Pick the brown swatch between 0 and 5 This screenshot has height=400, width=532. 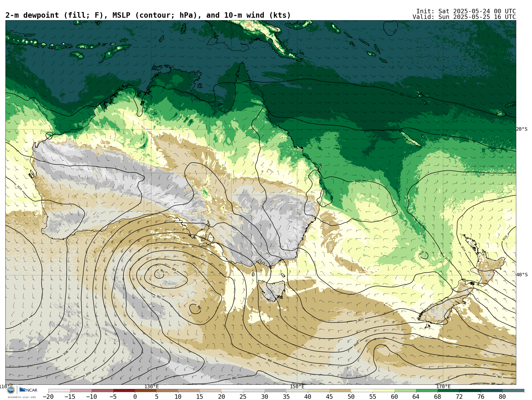146,391
